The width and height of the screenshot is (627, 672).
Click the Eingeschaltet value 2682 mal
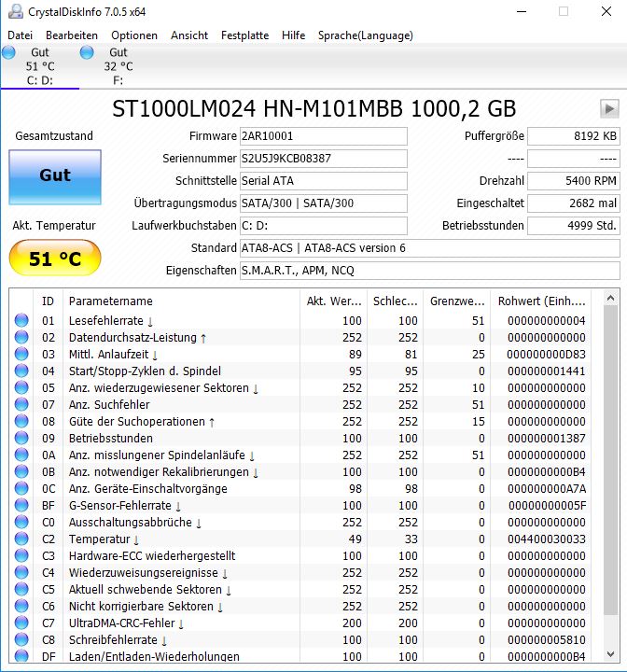click(x=574, y=203)
